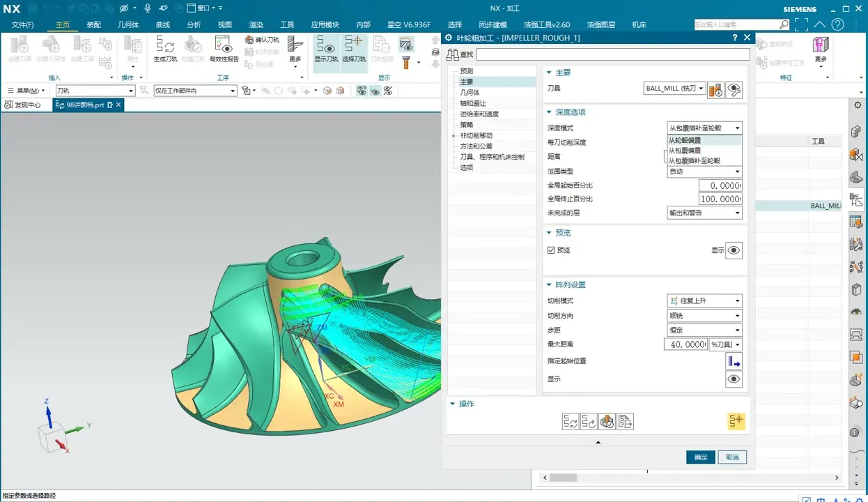The image size is (868, 502).
Task: Choose 从轮毂偏置 in the depth mode list
Action: 685,140
